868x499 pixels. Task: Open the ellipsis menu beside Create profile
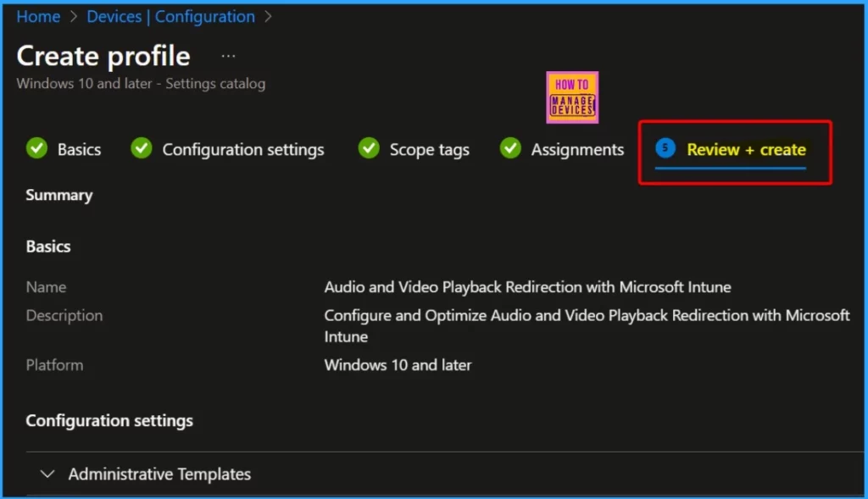pos(228,56)
